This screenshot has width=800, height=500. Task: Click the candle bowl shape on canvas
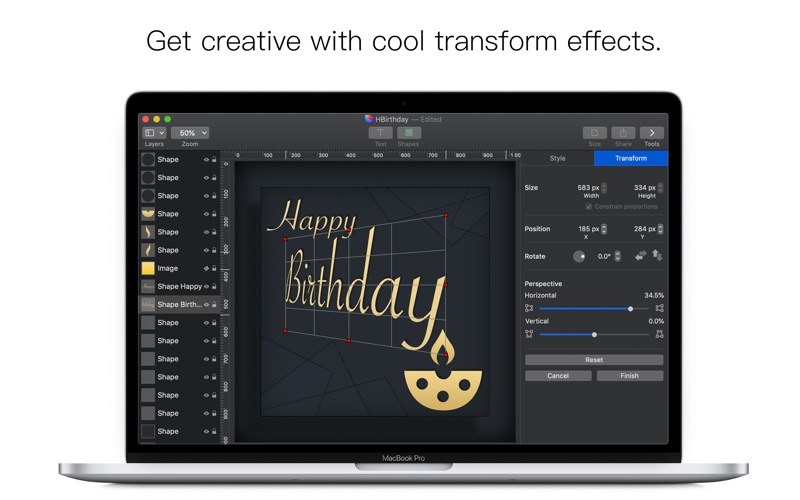(443, 390)
